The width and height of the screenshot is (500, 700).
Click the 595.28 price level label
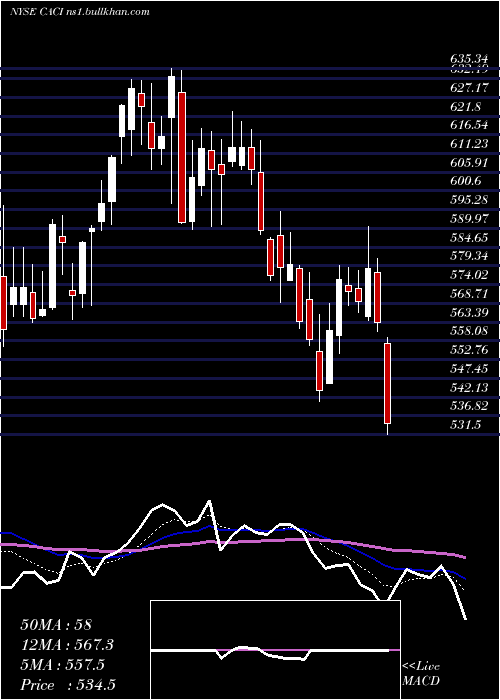469,200
